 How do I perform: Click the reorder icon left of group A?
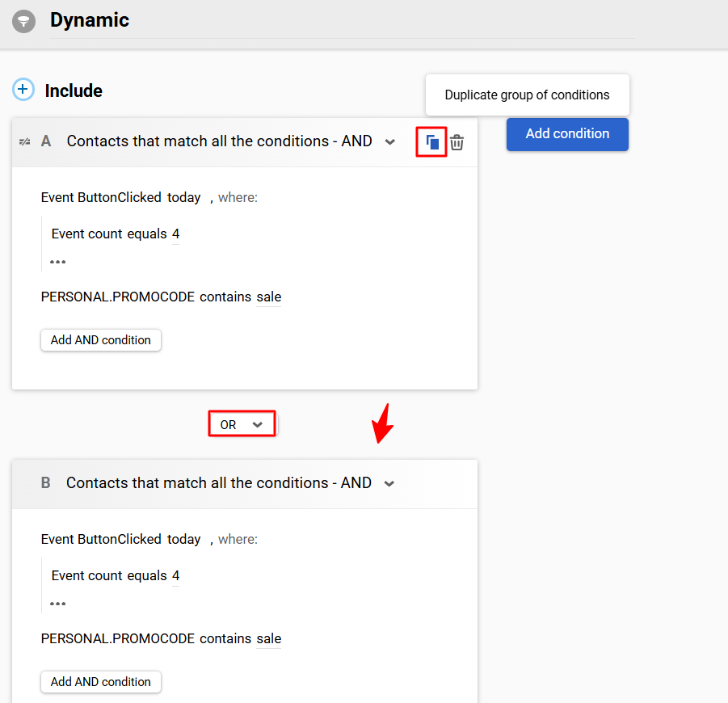tap(24, 141)
